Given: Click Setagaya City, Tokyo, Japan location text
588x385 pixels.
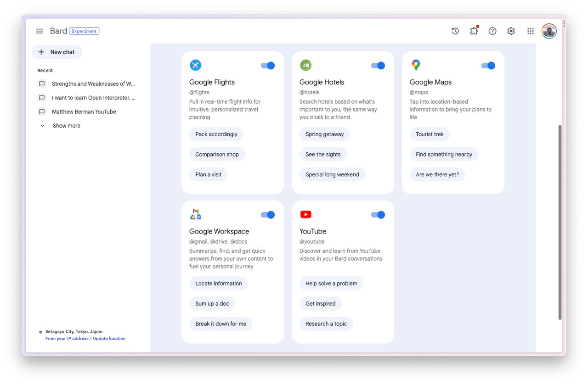Looking at the screenshot, I should click(74, 332).
